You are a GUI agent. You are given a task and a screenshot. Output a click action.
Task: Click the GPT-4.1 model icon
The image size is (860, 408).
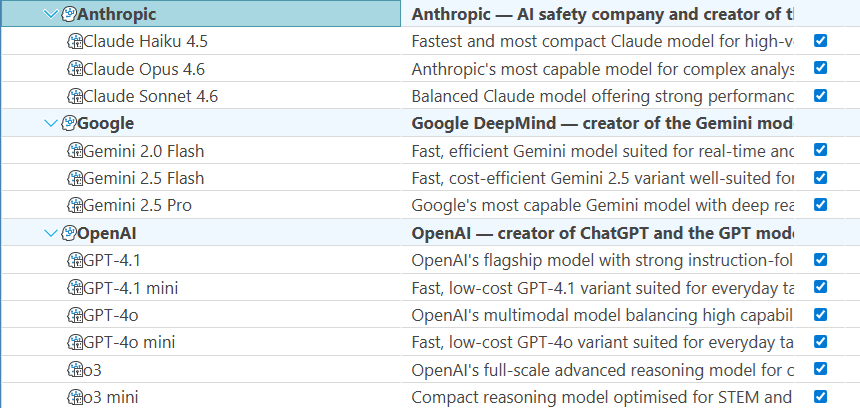75,260
